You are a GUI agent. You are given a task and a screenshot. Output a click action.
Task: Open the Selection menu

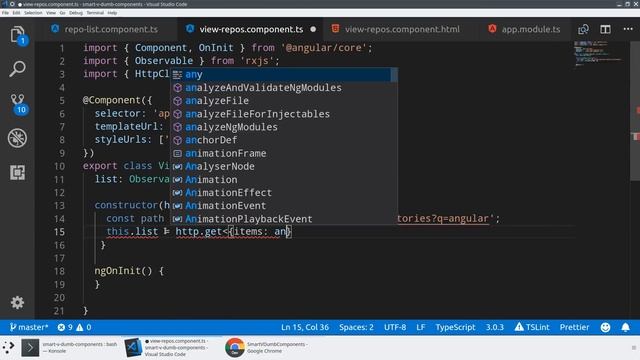pyautogui.click(x=33, y=13)
